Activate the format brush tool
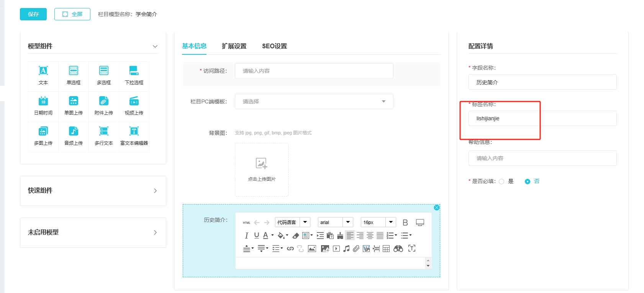Viewport: 644px width, 293px height. (340, 236)
